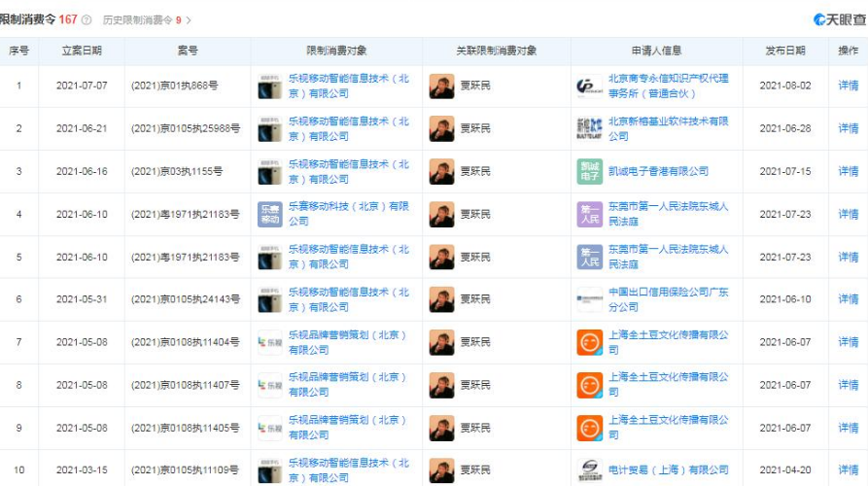
Task: Click the 第一人民 purple logo in row 5
Action: pos(589,257)
